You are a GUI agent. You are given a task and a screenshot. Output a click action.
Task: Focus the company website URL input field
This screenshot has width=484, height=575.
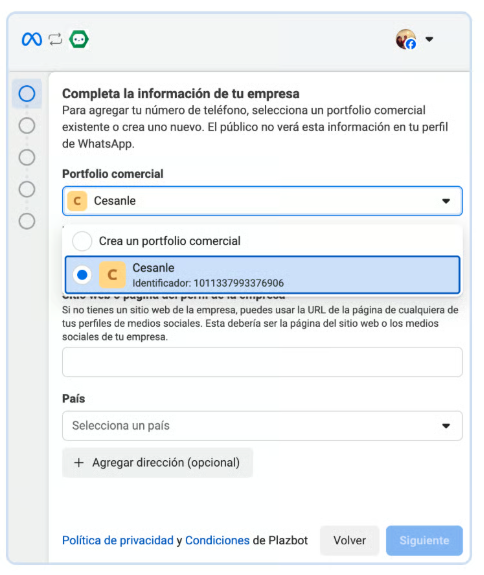(262, 362)
